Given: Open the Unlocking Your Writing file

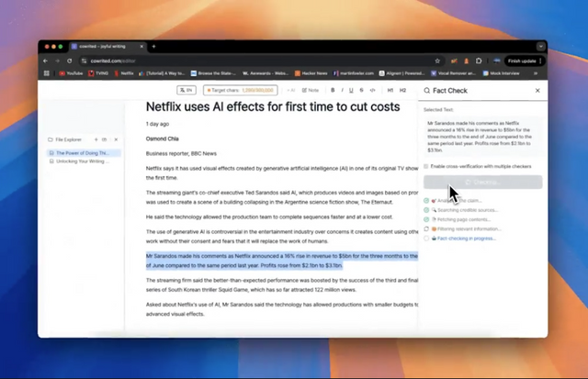Looking at the screenshot, I should [84, 162].
